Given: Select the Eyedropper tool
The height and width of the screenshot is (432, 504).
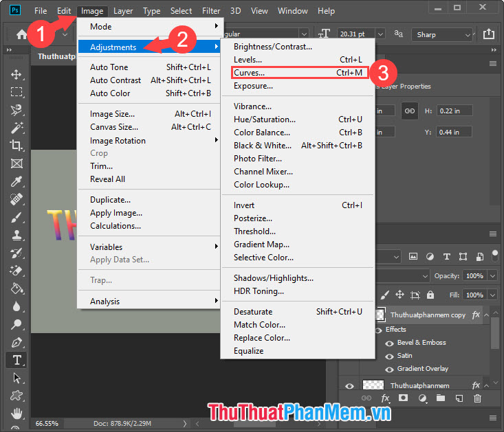Looking at the screenshot, I should [16, 181].
